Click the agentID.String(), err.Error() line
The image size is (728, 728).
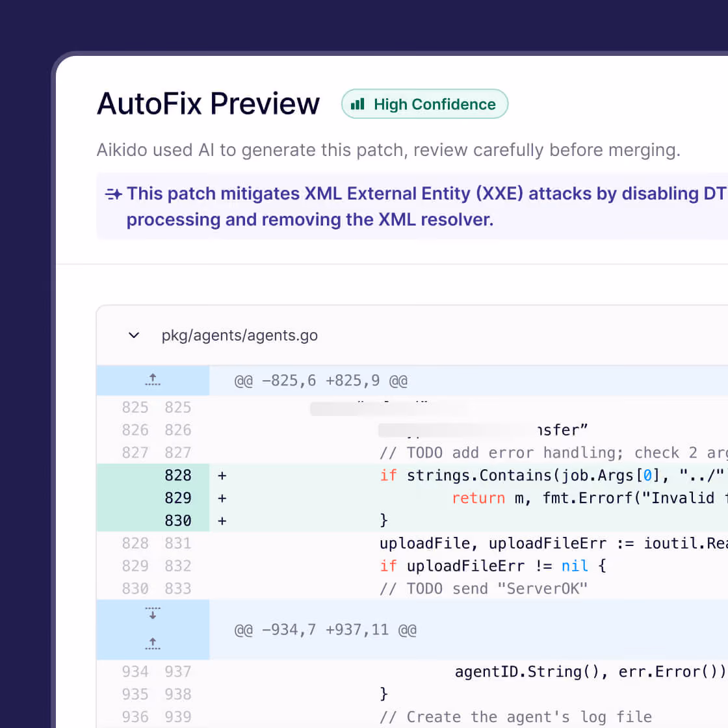point(591,672)
